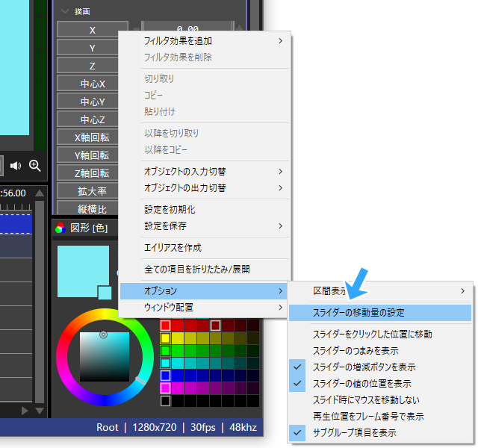Click the speaker volume icon
The height and width of the screenshot is (448, 478).
pyautogui.click(x=16, y=165)
